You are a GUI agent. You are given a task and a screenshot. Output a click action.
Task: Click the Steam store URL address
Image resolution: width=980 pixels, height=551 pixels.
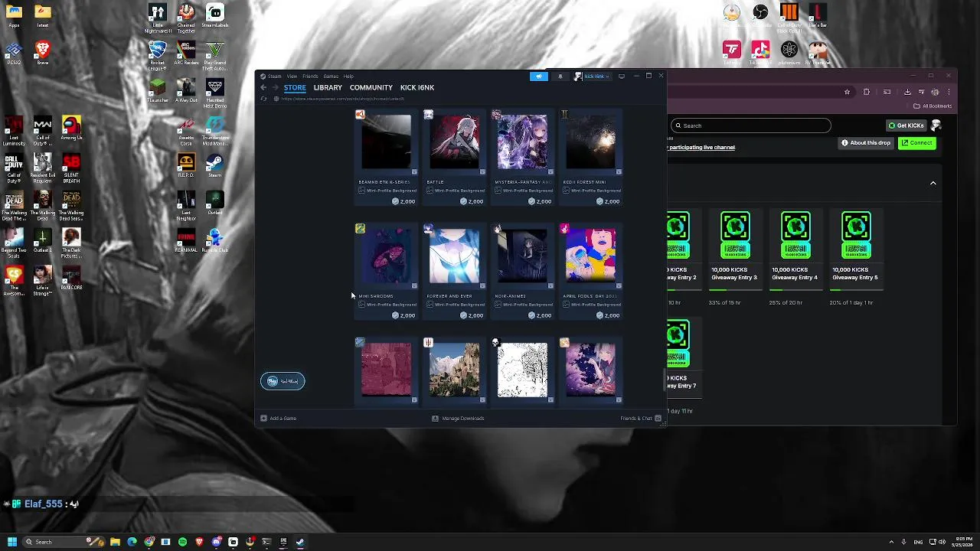(342, 99)
